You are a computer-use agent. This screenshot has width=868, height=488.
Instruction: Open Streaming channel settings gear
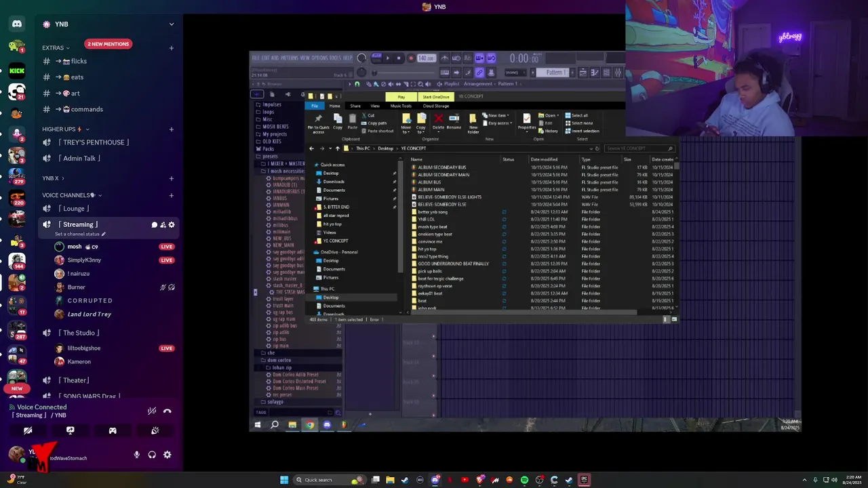tap(172, 224)
